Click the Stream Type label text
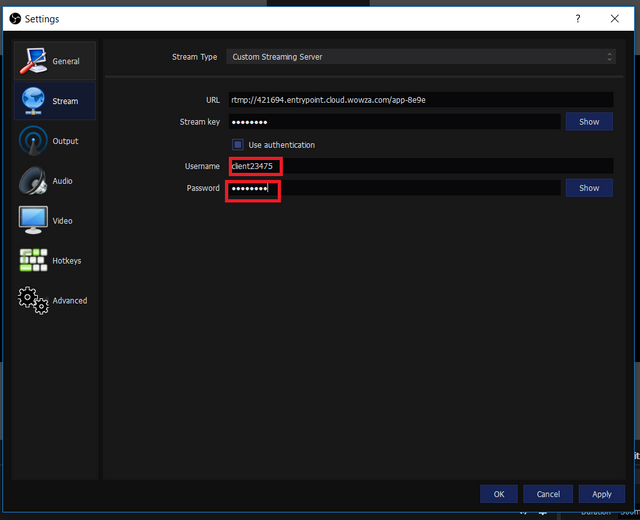640x520 pixels. (x=194, y=57)
